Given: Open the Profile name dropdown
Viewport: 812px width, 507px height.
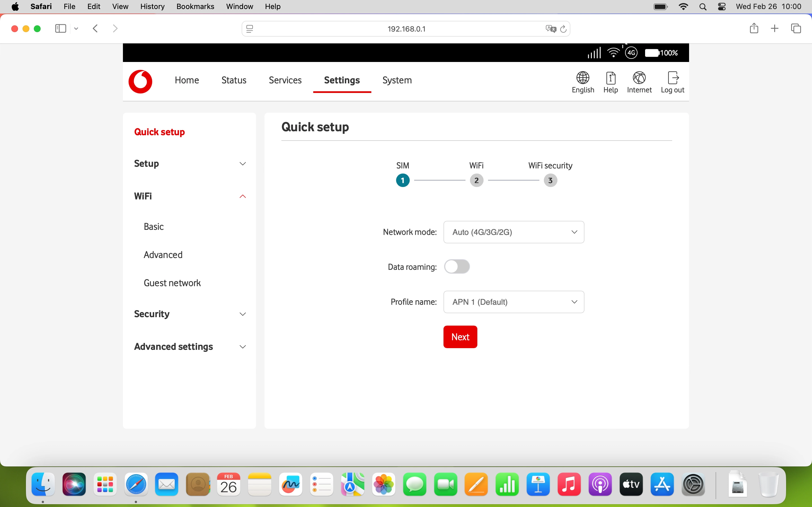Looking at the screenshot, I should tap(513, 302).
